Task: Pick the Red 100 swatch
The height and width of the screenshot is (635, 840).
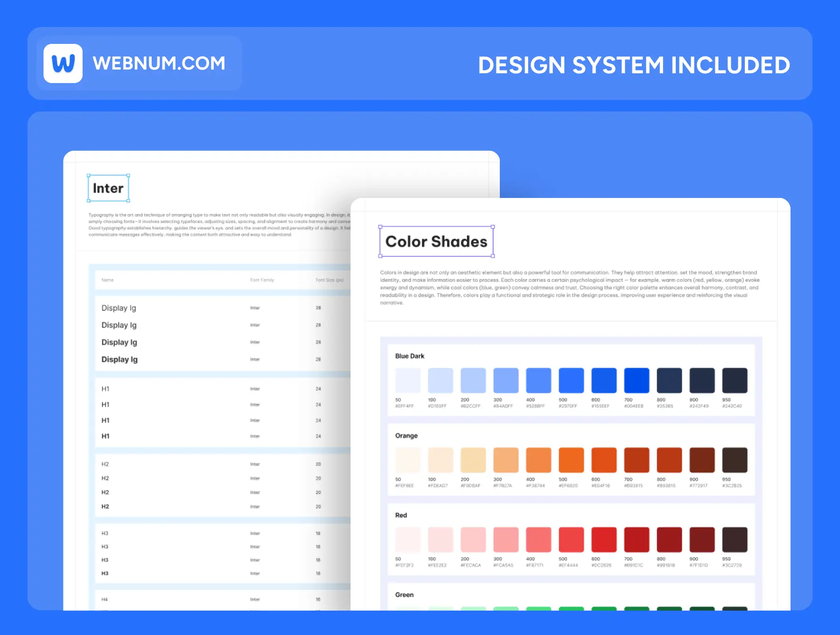Action: (x=441, y=540)
